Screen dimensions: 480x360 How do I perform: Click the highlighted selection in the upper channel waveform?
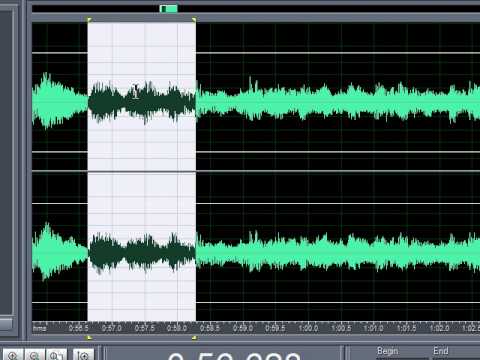(x=142, y=97)
